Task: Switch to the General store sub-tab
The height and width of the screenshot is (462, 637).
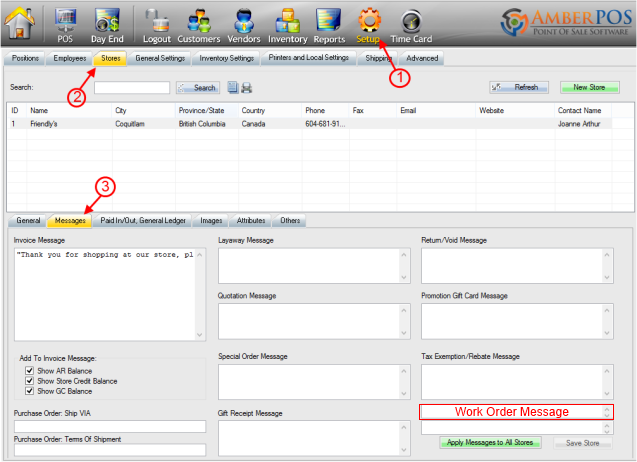Action: point(28,220)
